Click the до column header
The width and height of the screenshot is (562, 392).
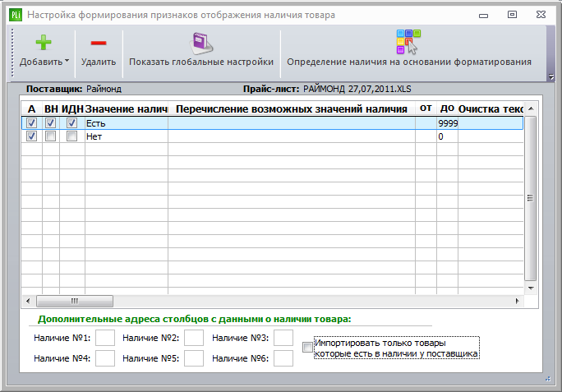[447, 108]
